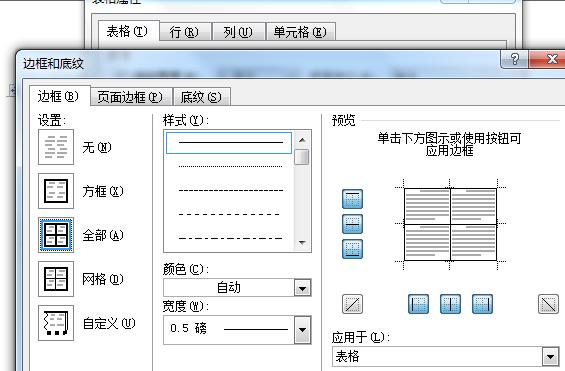Screen dimensions: 565x371
Task: Select the 全部 (All) border setting icon
Action: click(x=56, y=235)
